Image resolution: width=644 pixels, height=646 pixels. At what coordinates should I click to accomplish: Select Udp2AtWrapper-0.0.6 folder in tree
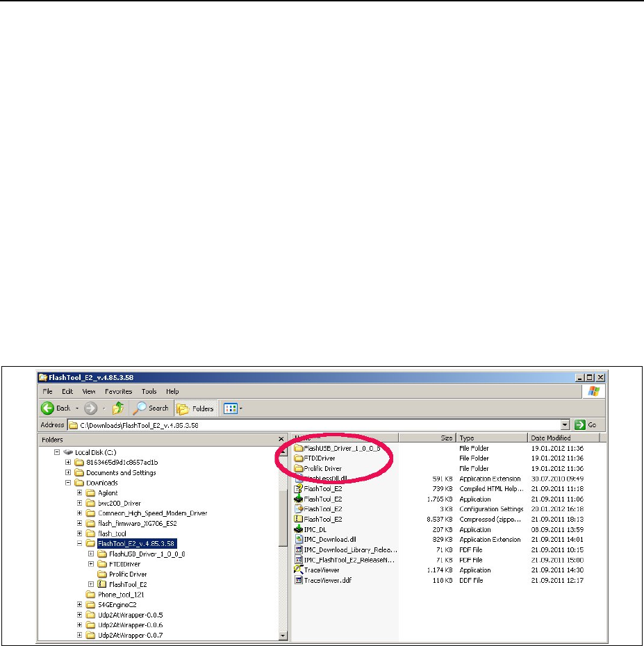[x=130, y=625]
